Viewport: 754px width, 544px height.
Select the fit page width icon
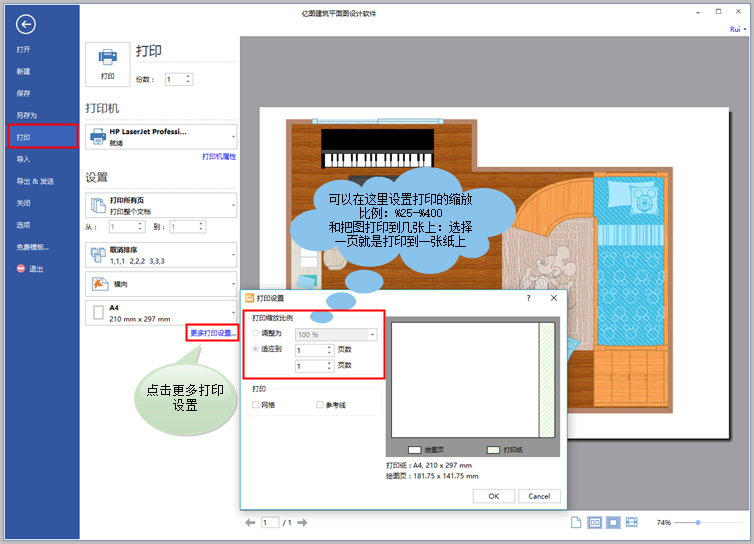click(x=632, y=522)
